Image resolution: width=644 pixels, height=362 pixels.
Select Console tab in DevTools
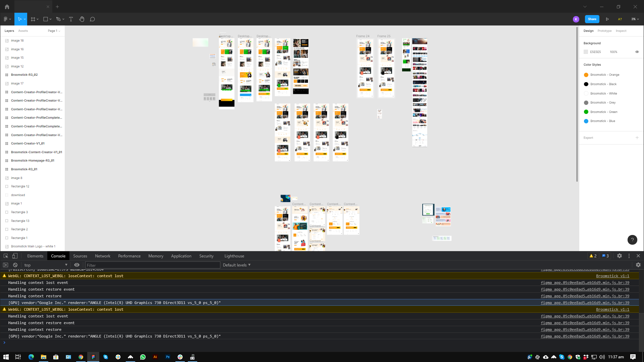pos(58,256)
